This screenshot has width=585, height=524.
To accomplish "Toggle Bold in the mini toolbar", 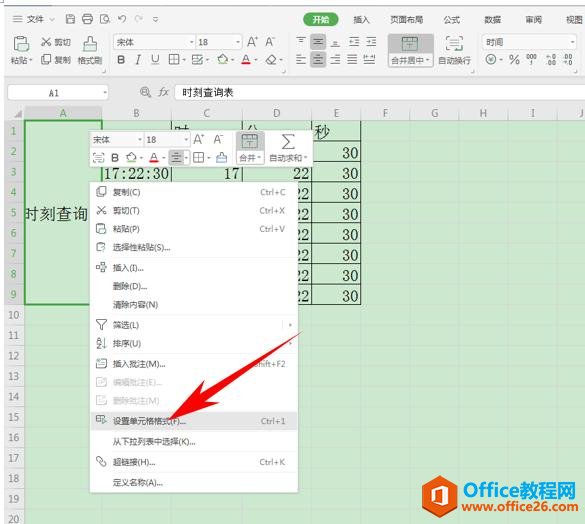I will (x=115, y=158).
